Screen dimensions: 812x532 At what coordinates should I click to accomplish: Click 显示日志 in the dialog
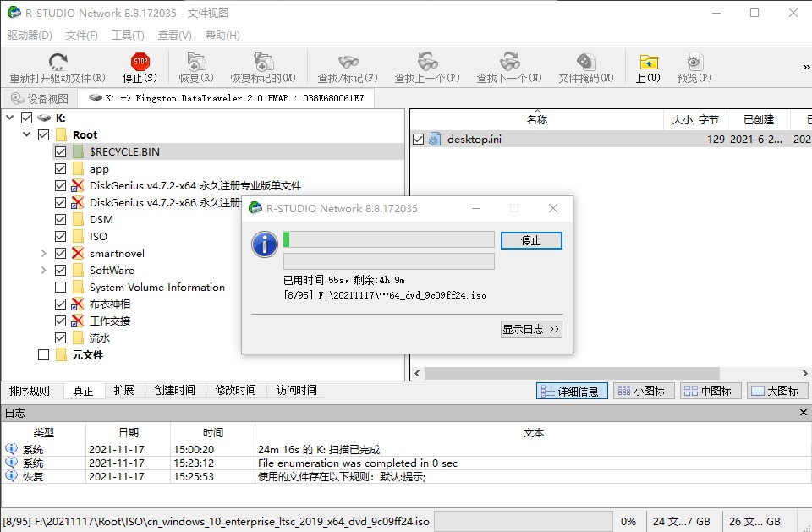pos(530,329)
